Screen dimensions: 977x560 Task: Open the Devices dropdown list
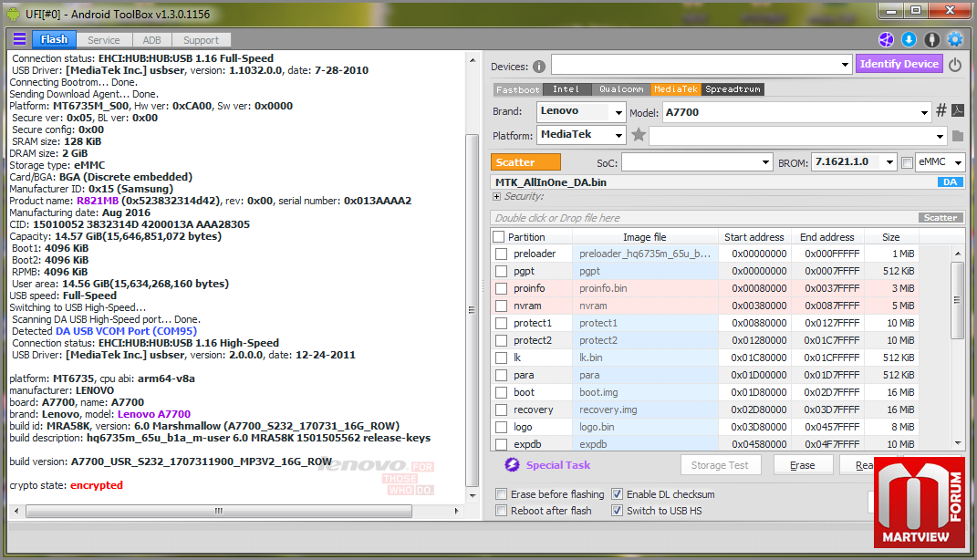pyautogui.click(x=845, y=64)
